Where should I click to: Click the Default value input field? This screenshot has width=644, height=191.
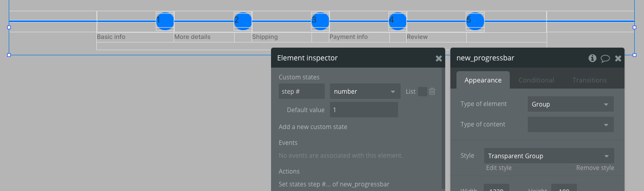(x=364, y=110)
